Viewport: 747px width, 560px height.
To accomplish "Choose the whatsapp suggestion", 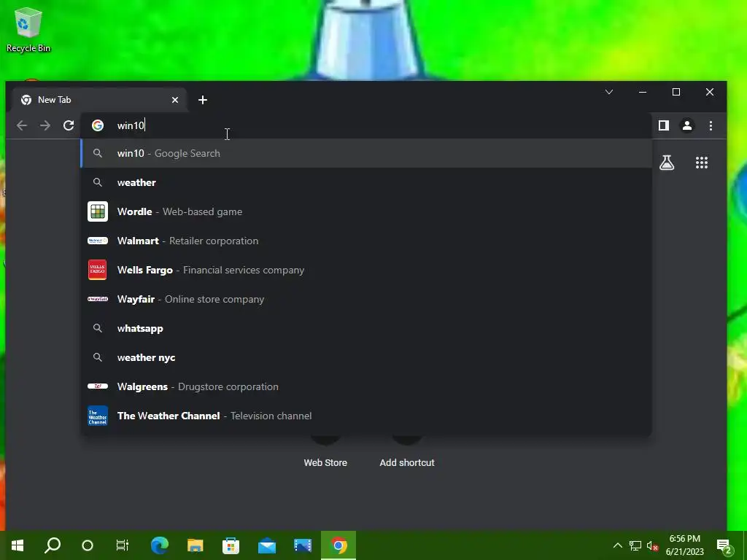I will coord(366,329).
